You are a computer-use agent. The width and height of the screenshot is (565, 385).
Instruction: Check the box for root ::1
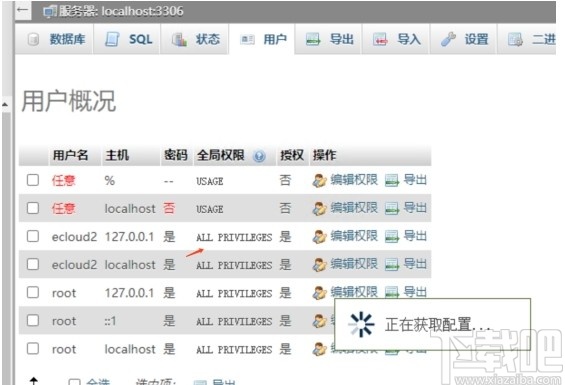click(x=33, y=320)
